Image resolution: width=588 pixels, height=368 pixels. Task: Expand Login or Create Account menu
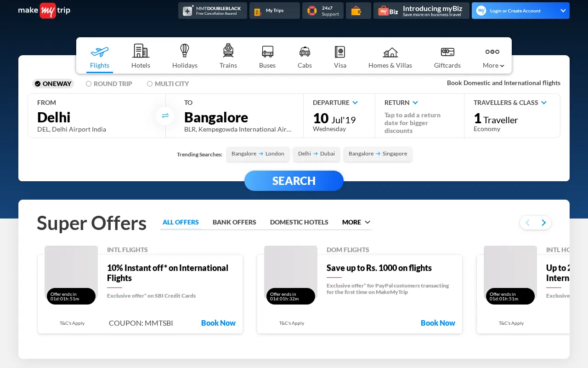[520, 11]
